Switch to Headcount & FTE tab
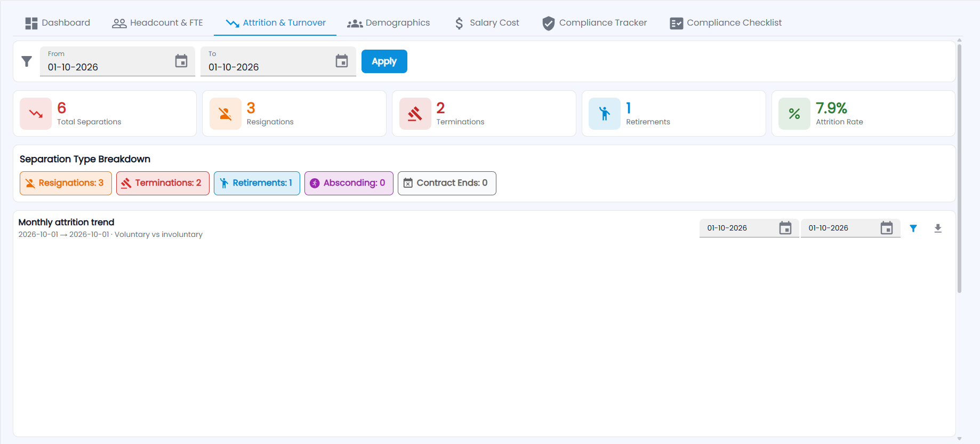The image size is (980, 444). (157, 23)
